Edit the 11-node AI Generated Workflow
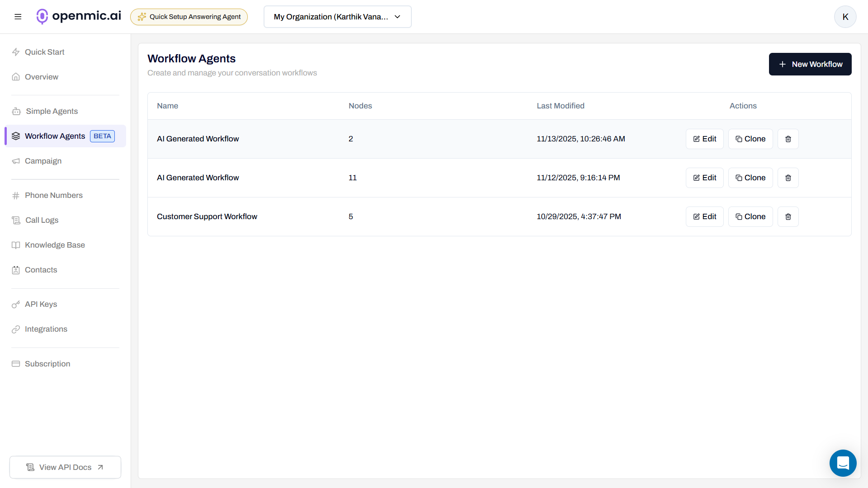The height and width of the screenshot is (488, 868). 704,178
